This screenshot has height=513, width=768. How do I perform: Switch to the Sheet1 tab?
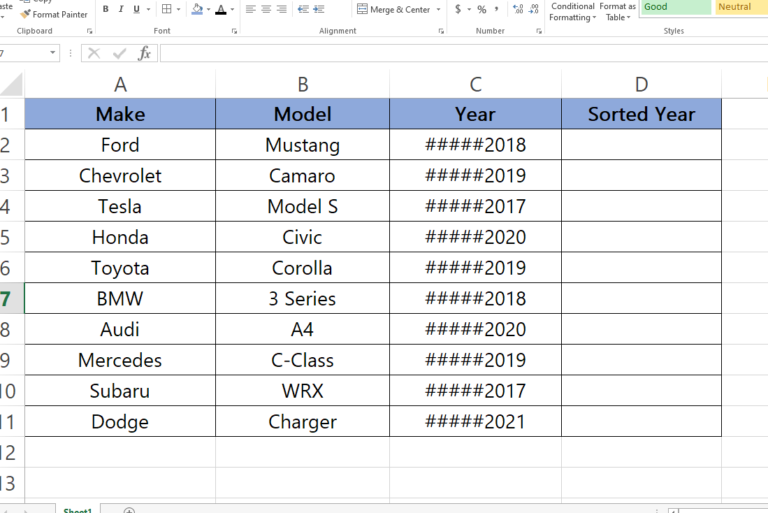click(x=78, y=510)
